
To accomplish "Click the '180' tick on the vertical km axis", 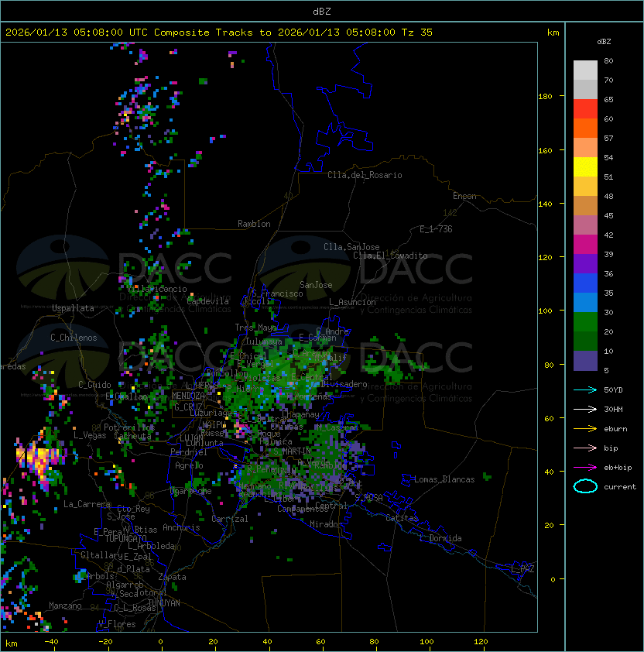I will (x=545, y=97).
